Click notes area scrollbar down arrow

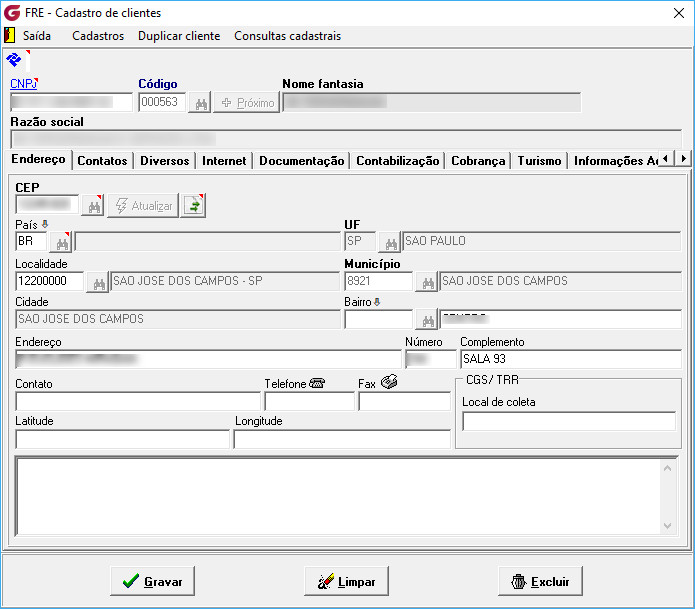(668, 526)
